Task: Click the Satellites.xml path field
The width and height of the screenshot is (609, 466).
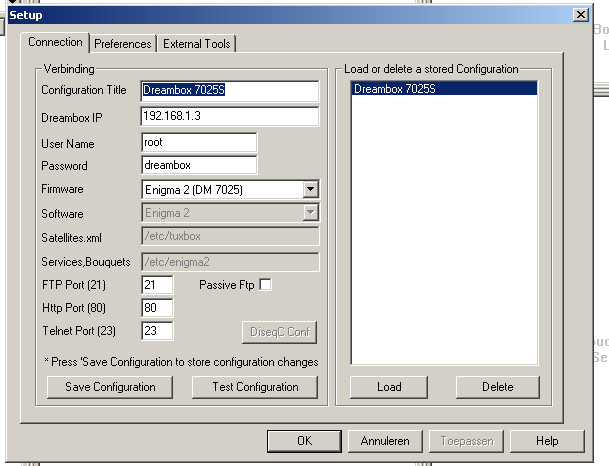Action: (x=230, y=236)
